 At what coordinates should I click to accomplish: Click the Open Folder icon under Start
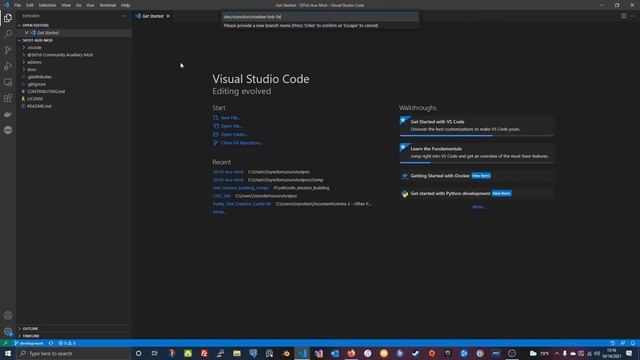(x=216, y=134)
